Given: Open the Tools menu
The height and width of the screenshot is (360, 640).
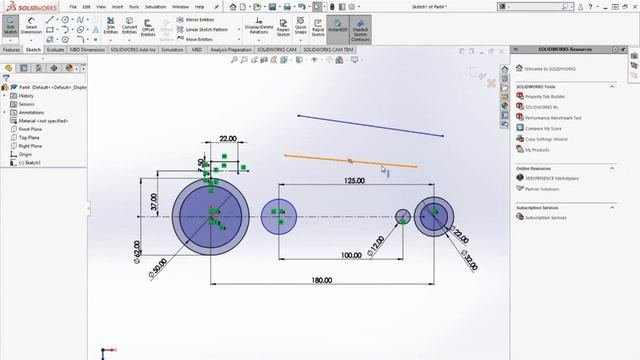Looking at the screenshot, I should tap(134, 7).
